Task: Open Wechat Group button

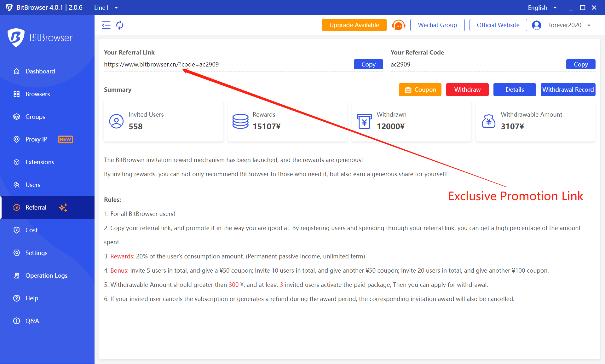Action: pyautogui.click(x=437, y=25)
